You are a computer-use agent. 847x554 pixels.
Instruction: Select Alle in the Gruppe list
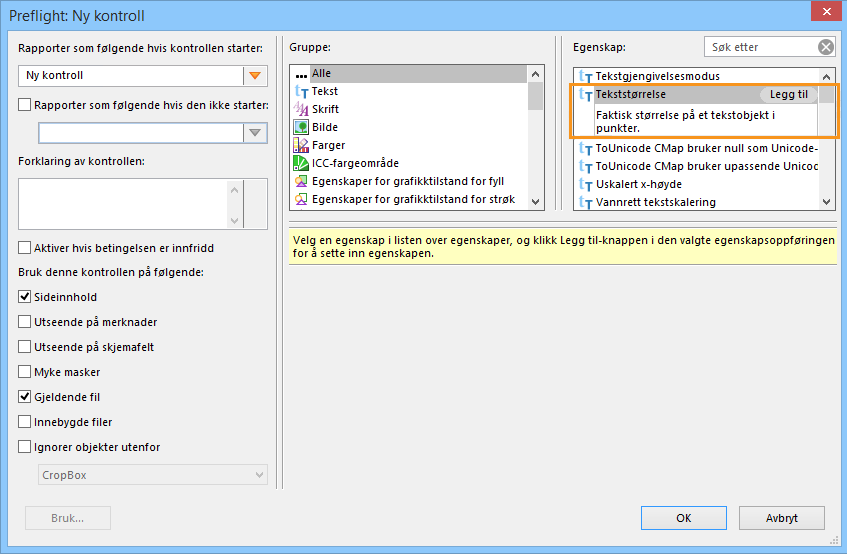pyautogui.click(x=321, y=74)
